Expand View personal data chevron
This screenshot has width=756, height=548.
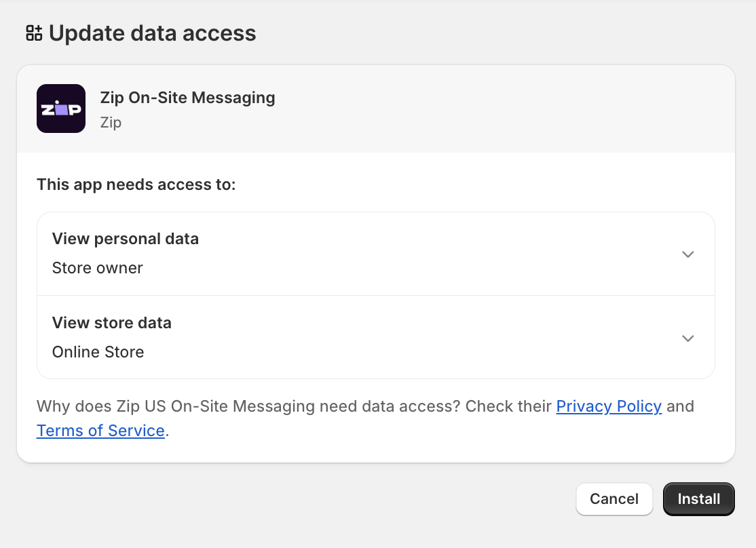(687, 254)
